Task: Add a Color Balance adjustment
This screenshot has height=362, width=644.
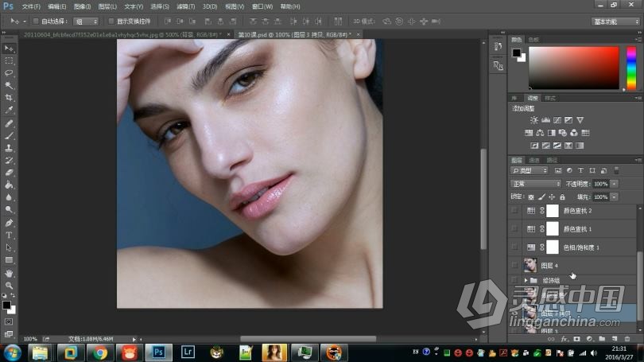Action: click(x=540, y=133)
